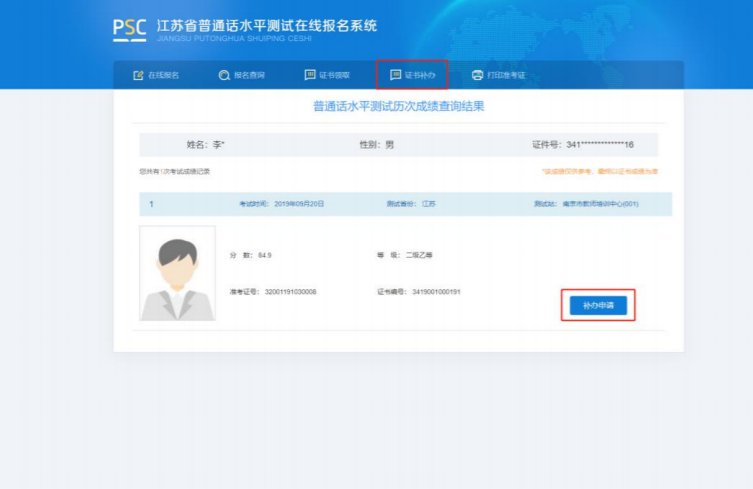Click the 在线报名 pencil icon
The height and width of the screenshot is (489, 753).
click(138, 75)
